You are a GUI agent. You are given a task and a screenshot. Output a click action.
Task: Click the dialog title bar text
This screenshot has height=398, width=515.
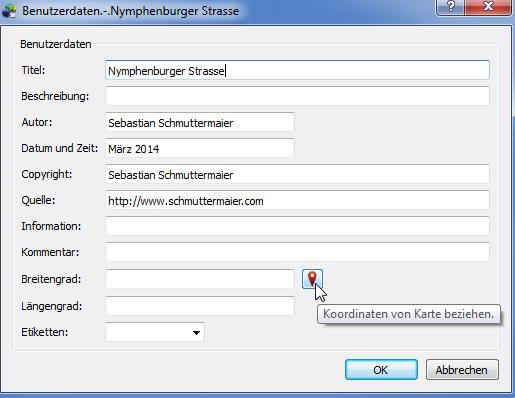click(x=131, y=11)
